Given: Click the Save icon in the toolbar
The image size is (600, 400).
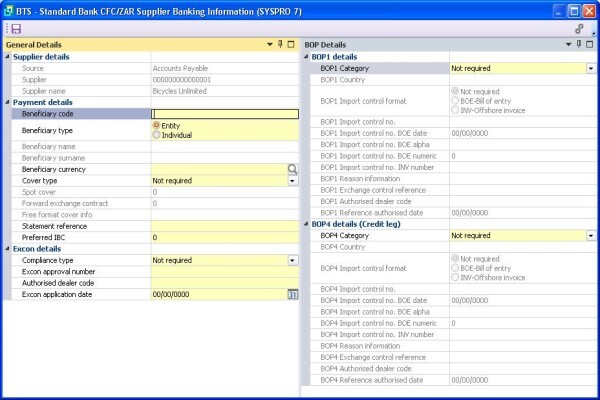Looking at the screenshot, I should [x=16, y=29].
